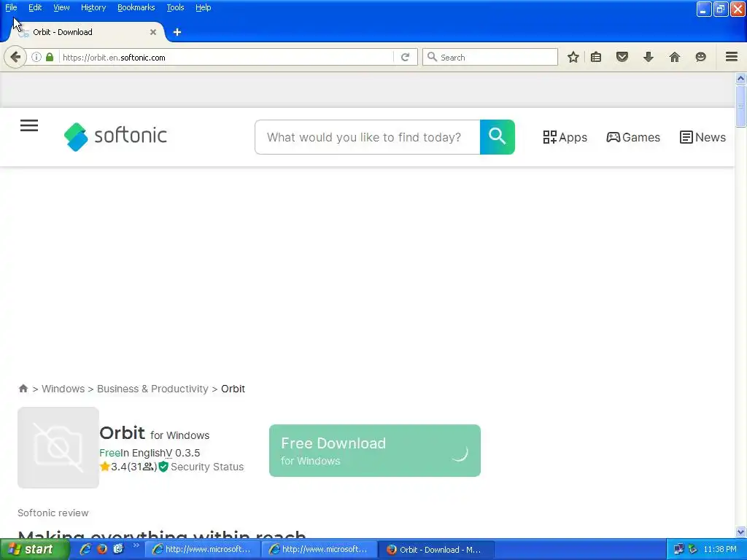The width and height of the screenshot is (747, 560).
Task: Launch Firefox from quick launch bar
Action: (102, 549)
